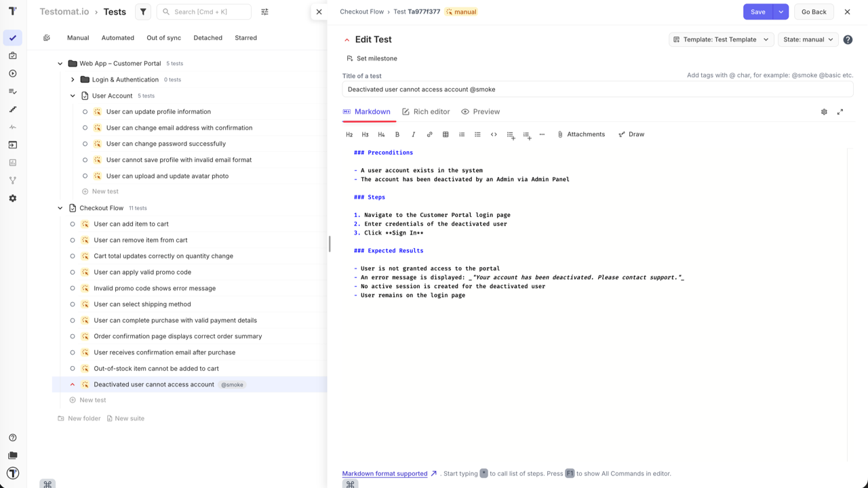Apply bold formatting in editor
The image size is (868, 488).
pos(397,134)
